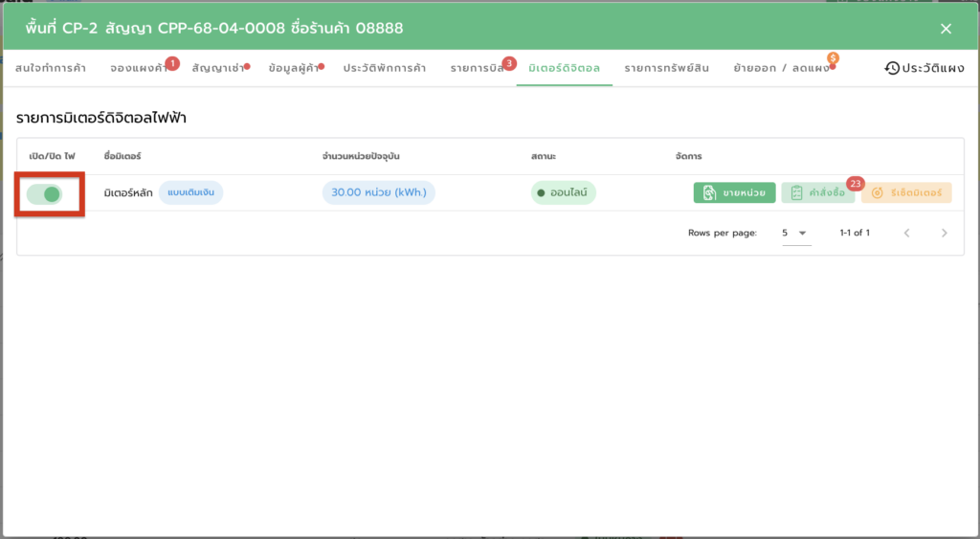Click the แบบเติมเงิน prepaid chip
The width and height of the screenshot is (980, 539).
(x=190, y=193)
